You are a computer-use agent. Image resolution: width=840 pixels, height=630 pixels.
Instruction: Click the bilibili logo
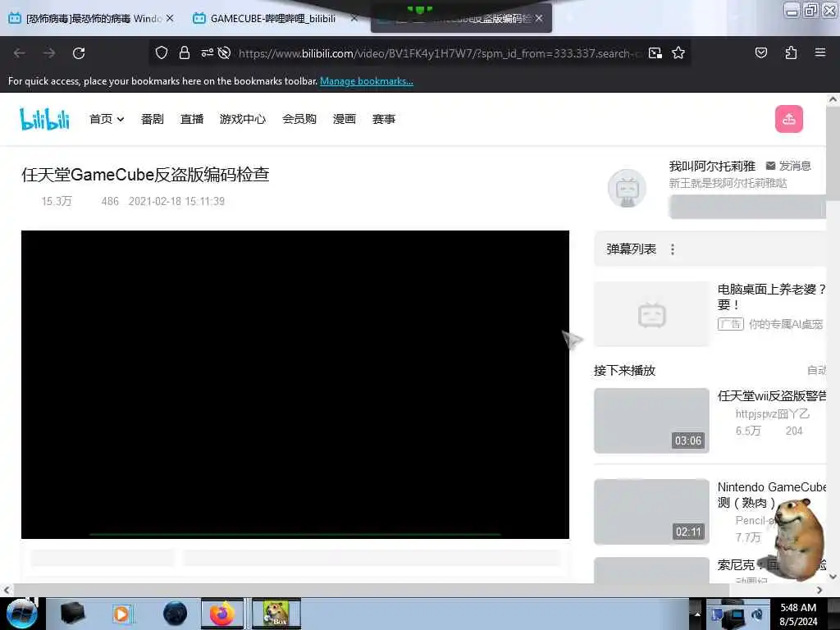point(45,119)
